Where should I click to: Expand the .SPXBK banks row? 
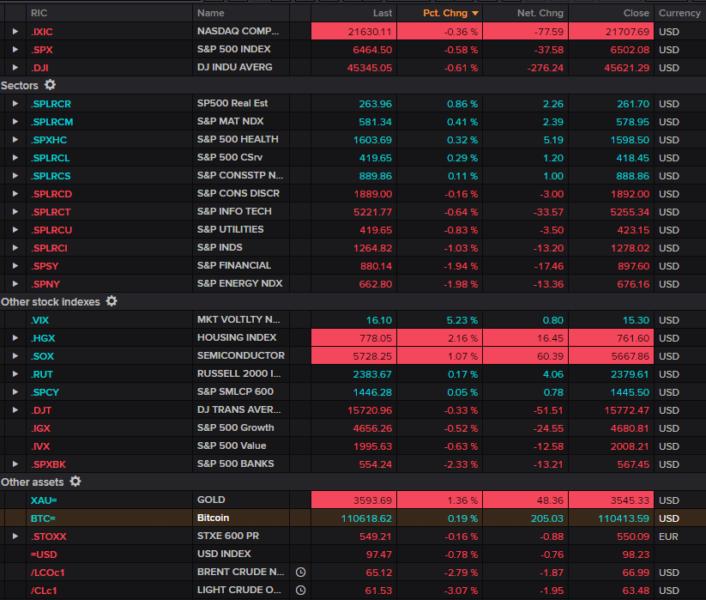pos(15,464)
